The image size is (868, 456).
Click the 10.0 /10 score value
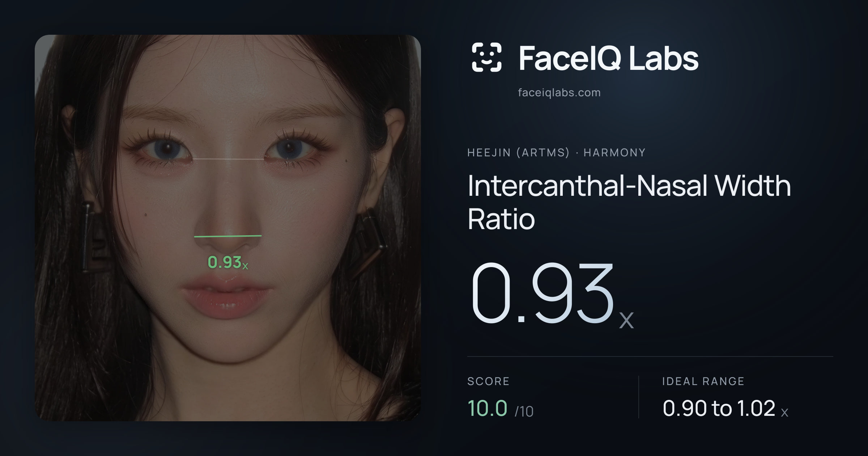point(500,408)
